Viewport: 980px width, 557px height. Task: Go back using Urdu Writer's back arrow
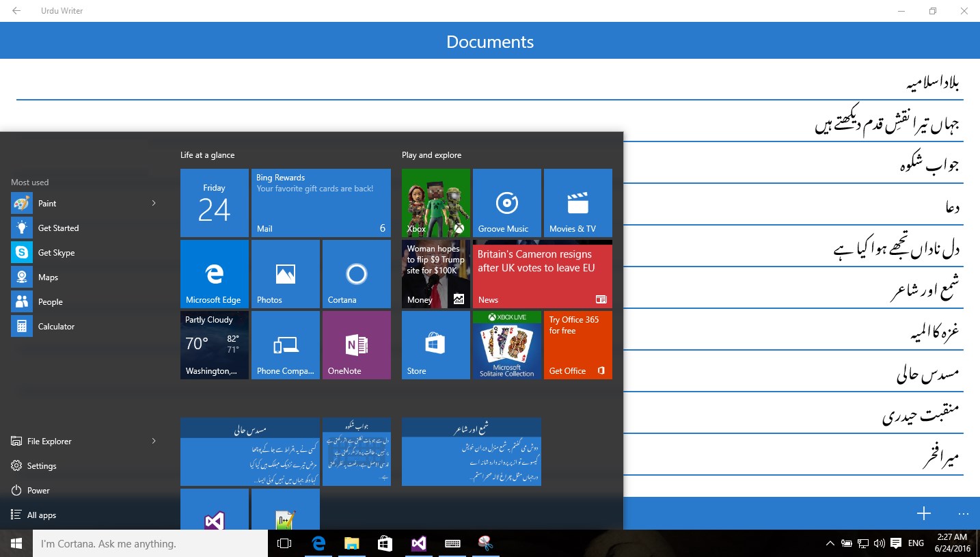16,11
